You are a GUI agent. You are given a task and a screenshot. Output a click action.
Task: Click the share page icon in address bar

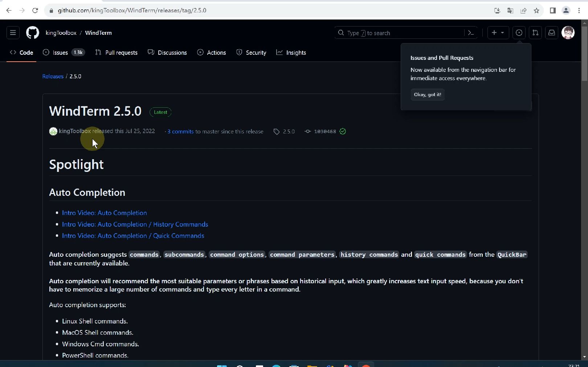[x=523, y=11]
